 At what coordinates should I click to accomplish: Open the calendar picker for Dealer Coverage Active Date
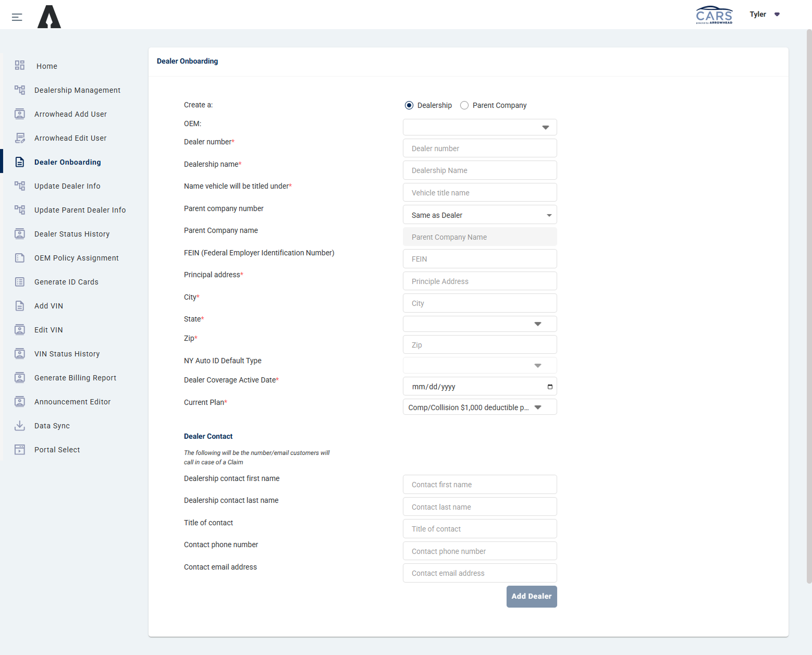pos(549,386)
